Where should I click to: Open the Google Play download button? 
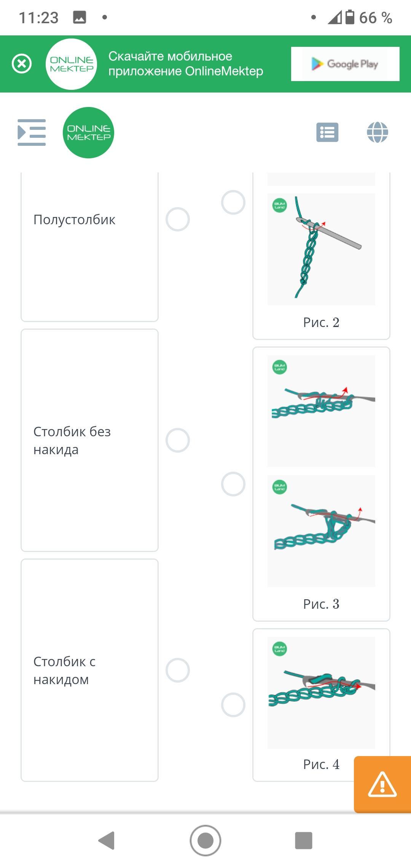coord(345,64)
